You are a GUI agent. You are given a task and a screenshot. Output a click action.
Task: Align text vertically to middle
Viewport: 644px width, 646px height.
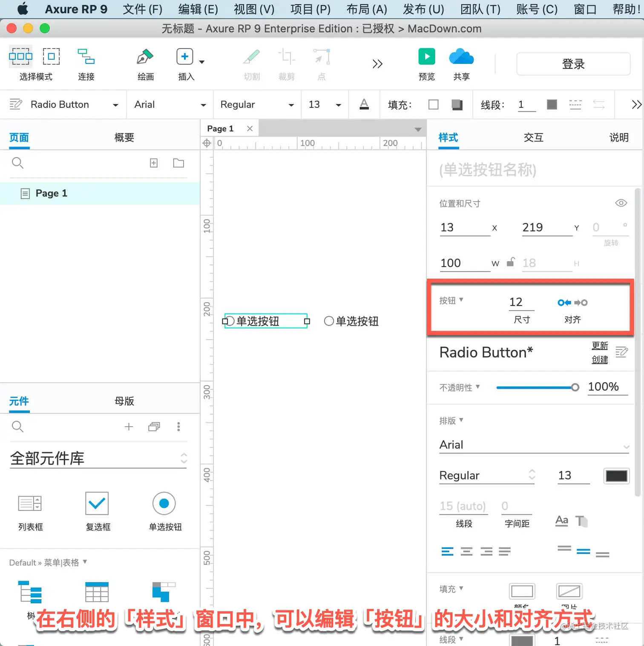click(583, 551)
